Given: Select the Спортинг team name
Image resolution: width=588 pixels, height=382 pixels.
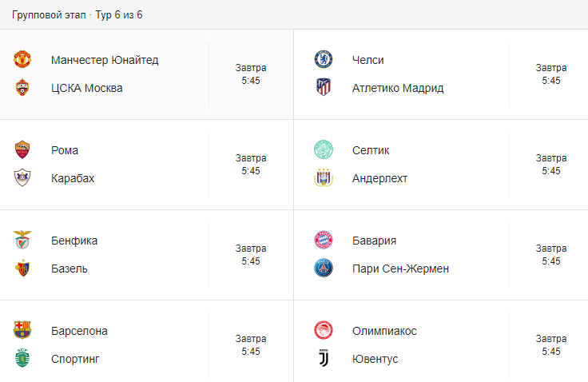Looking at the screenshot, I should click(75, 359).
